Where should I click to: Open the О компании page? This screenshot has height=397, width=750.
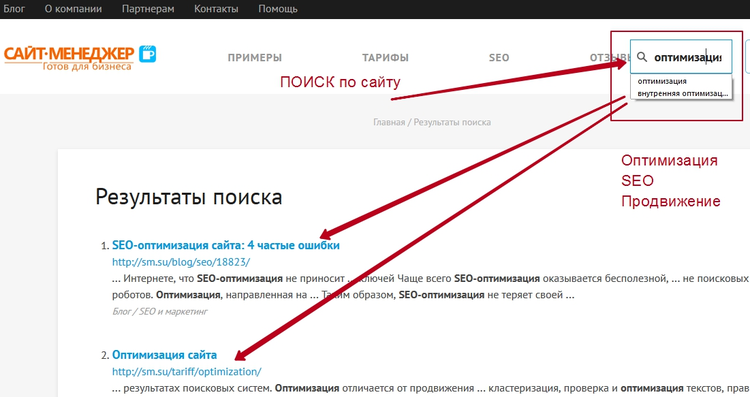coord(73,9)
